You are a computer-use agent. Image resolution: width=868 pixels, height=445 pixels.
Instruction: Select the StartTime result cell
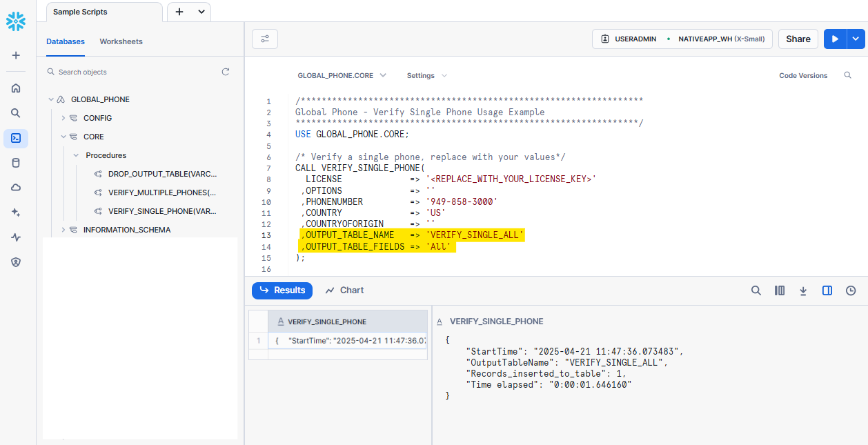click(348, 341)
